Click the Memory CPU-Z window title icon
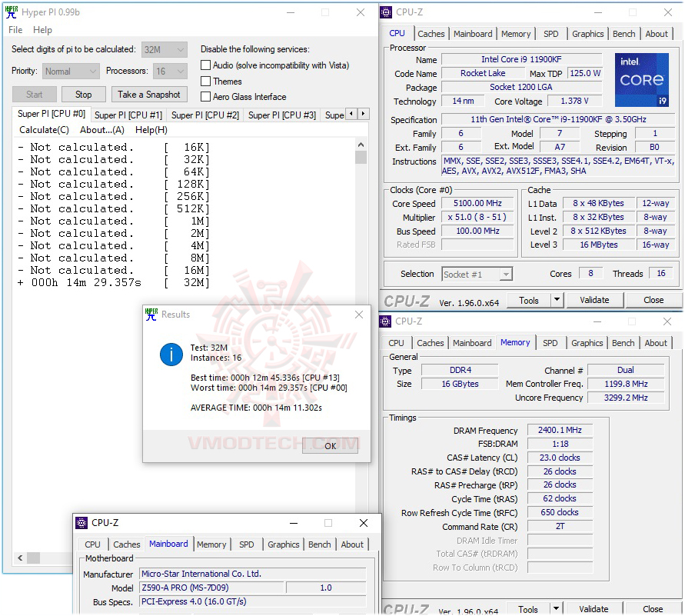The image size is (685, 616). 385,321
